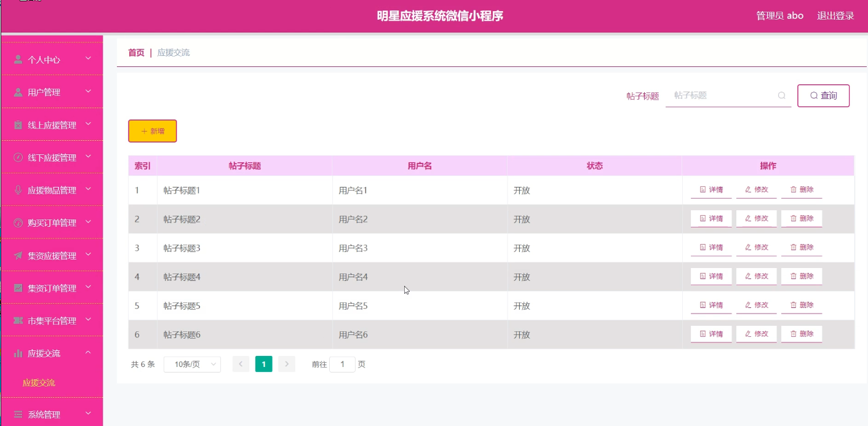Open 详情 for 帖子标题1 row
Screen dimensions: 868x426
(711, 190)
